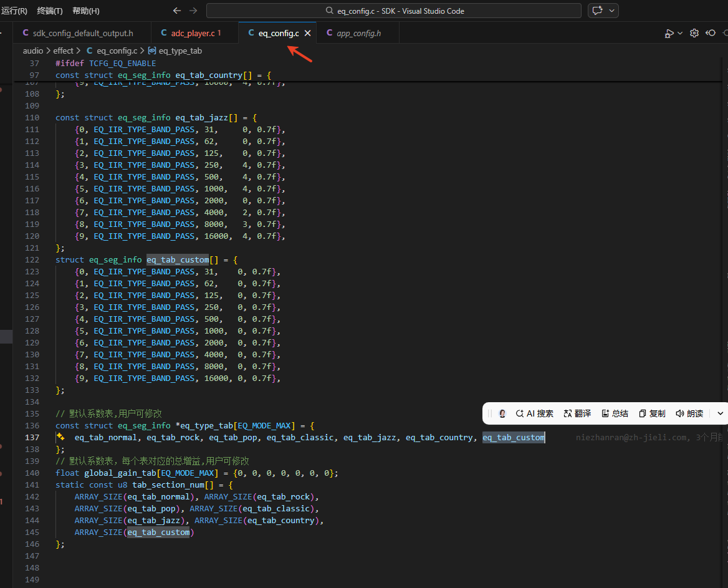Click ARRAY_SIZE(eq_tab_classic) on line 143
Viewport: 728px width, 588px height.
point(252,509)
